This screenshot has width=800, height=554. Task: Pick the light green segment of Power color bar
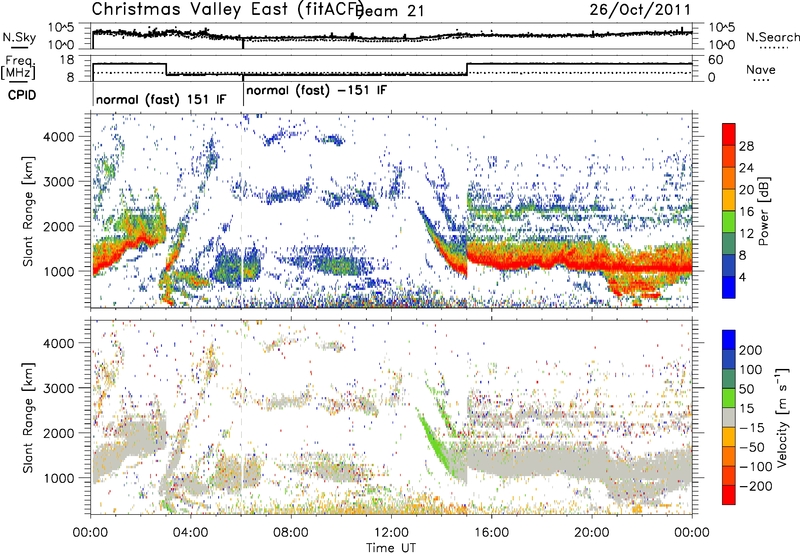pos(729,222)
